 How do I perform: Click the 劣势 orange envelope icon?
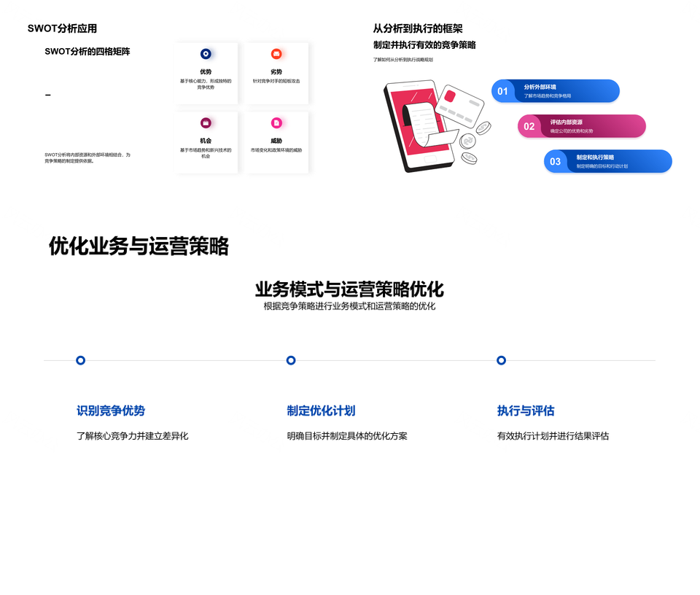coord(276,54)
